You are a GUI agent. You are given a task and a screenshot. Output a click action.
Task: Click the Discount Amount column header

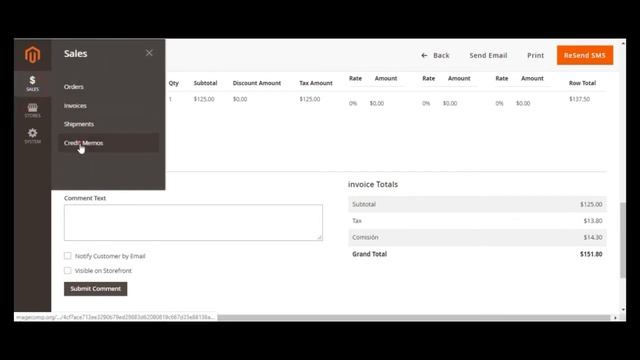[257, 83]
